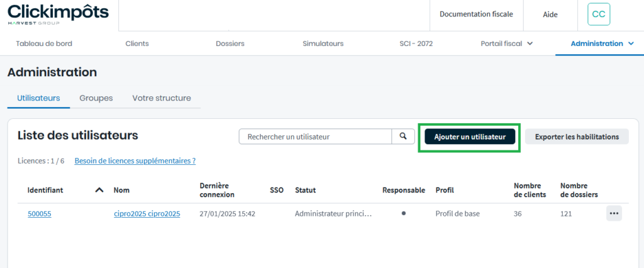Click the Clickimpôts logo
Image resolution: width=644 pixels, height=268 pixels.
coord(58,14)
